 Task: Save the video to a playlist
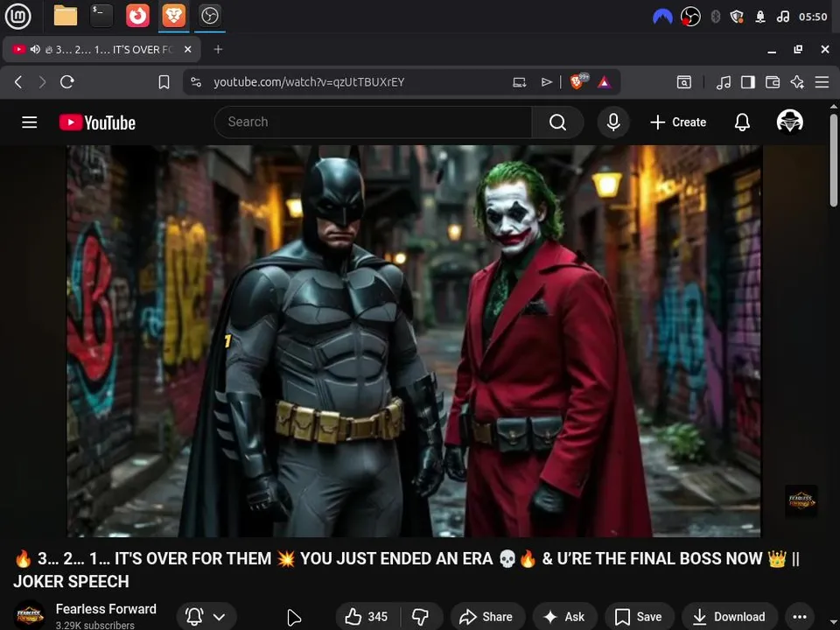639,617
